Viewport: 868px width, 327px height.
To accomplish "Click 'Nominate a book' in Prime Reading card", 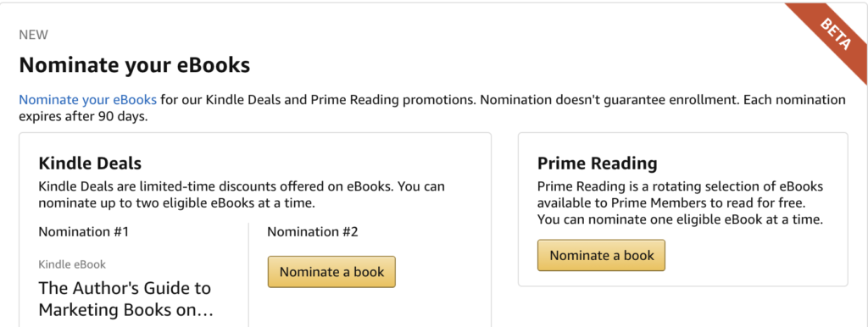I will (x=601, y=255).
